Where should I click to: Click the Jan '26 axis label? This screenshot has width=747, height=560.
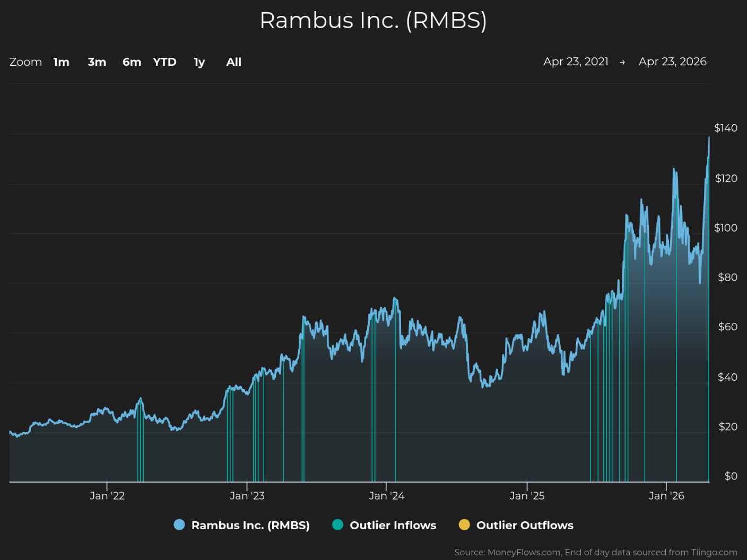point(667,496)
